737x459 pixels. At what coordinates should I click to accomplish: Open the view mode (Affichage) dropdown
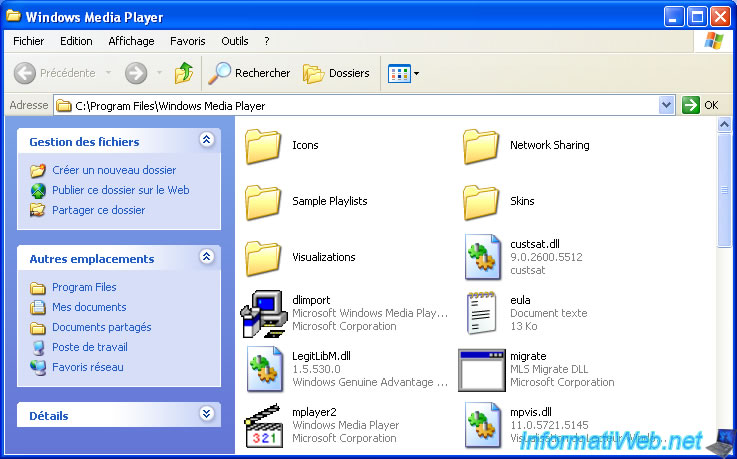pyautogui.click(x=403, y=73)
